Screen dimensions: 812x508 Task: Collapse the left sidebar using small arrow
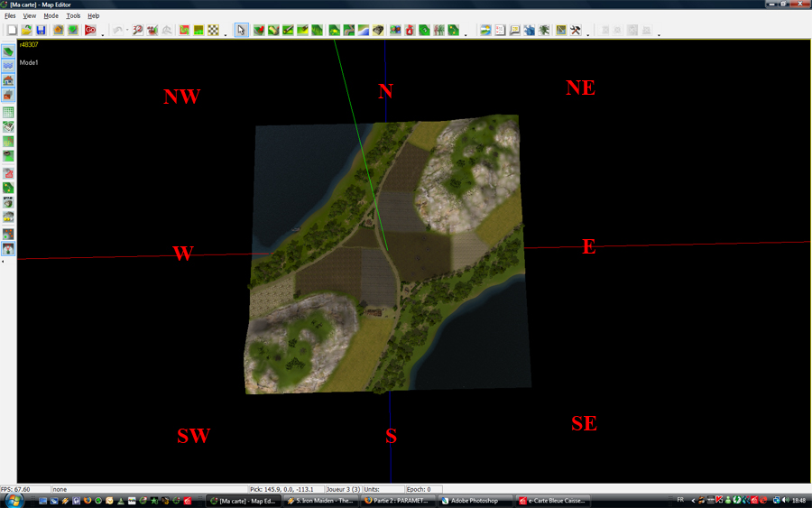[x=3, y=262]
